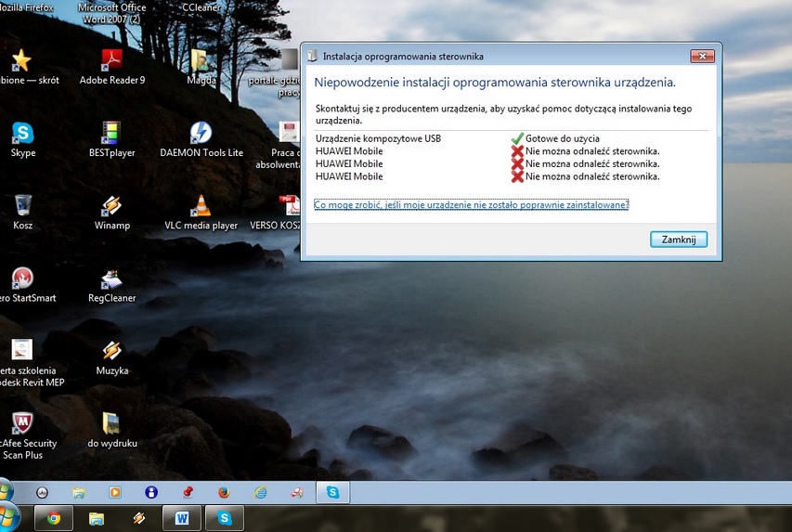Image resolution: width=792 pixels, height=532 pixels.
Task: Open the VERSO KOSZ PDF file
Action: [288, 206]
